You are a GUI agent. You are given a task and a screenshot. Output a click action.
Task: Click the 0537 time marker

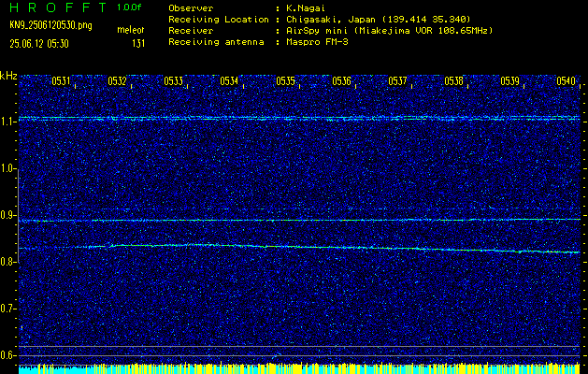(x=397, y=81)
